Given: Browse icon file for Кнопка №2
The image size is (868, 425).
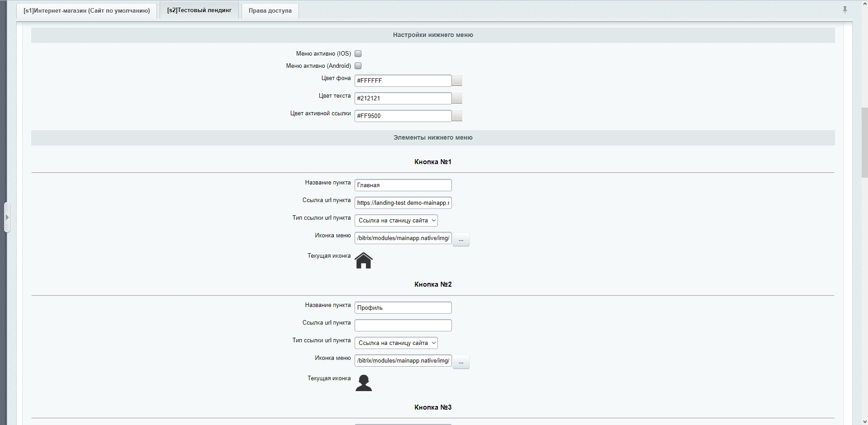Looking at the screenshot, I should (x=461, y=362).
